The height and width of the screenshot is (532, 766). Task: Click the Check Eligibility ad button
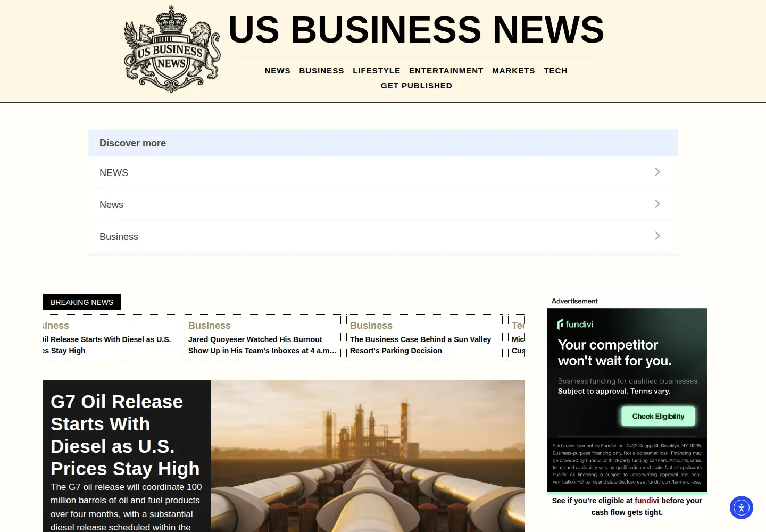click(x=659, y=417)
